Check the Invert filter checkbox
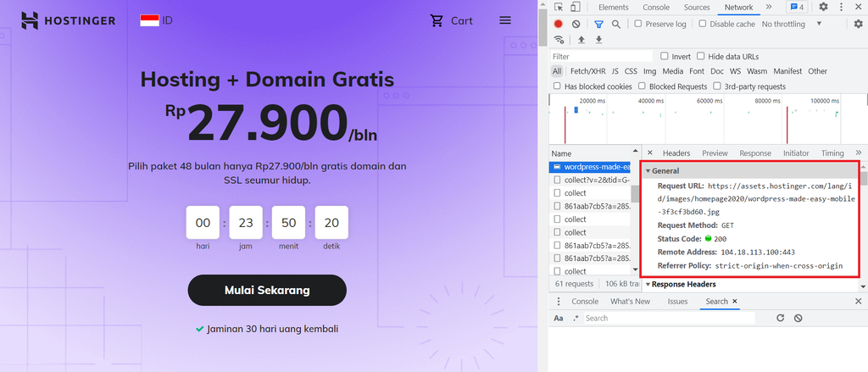 (665, 56)
